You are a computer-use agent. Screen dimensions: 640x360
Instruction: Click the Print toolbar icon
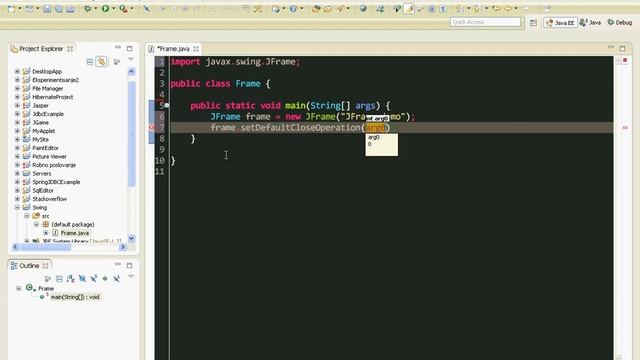point(70,9)
